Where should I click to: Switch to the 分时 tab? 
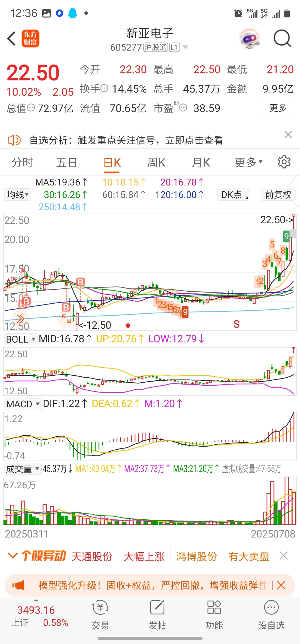[x=22, y=162]
